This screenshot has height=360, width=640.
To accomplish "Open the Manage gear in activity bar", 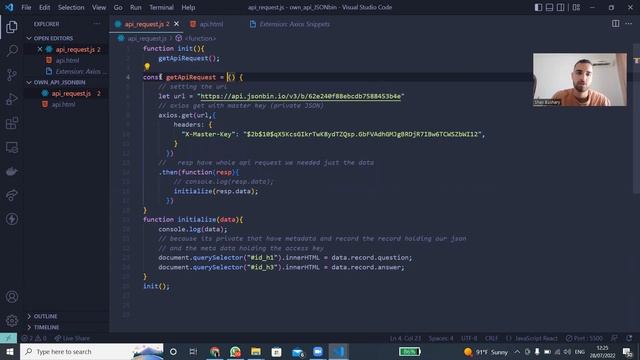I will [12, 321].
